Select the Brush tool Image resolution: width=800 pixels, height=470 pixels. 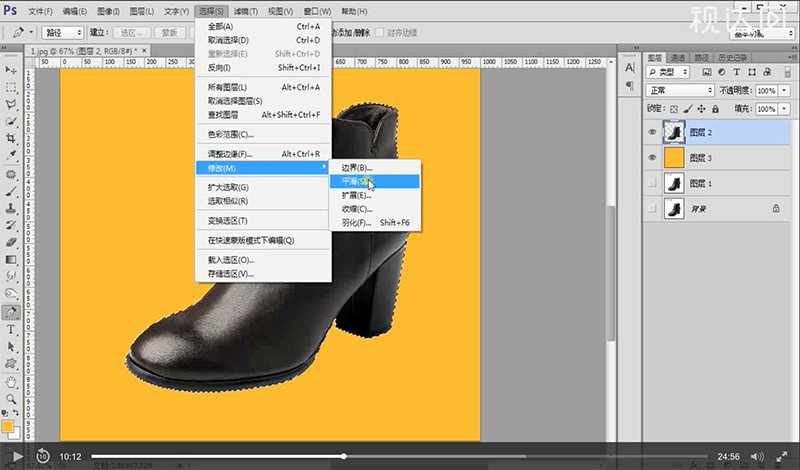(x=11, y=191)
